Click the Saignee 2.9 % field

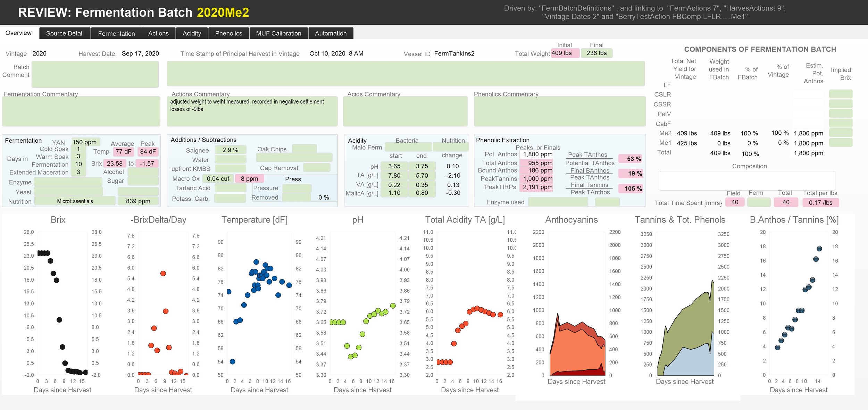tap(230, 150)
